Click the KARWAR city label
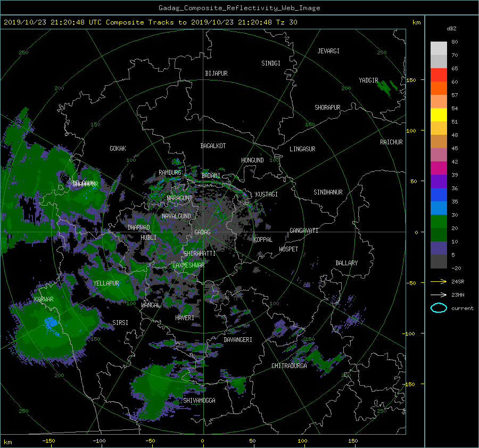The image size is (479, 448). [44, 299]
